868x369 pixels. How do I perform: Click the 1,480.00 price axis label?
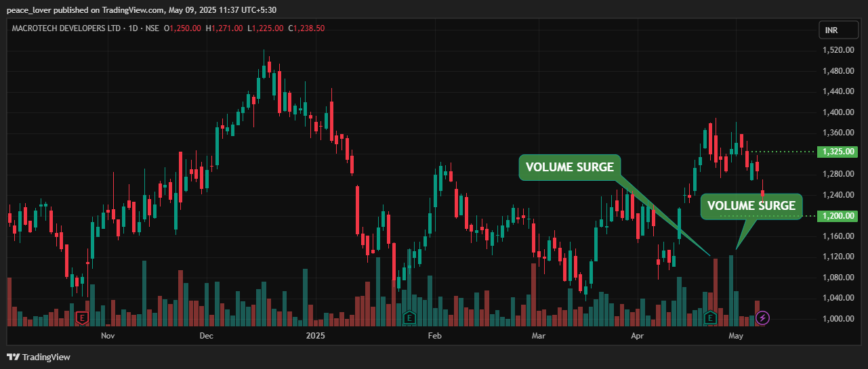coord(838,71)
